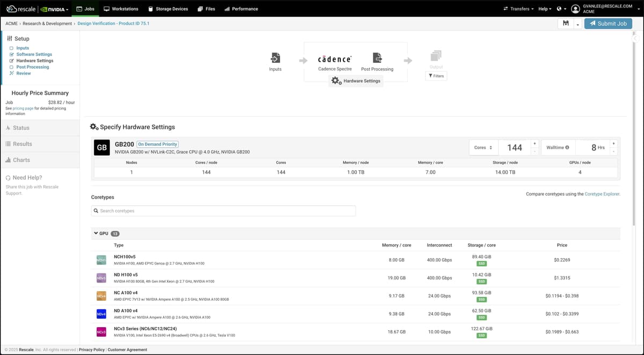Click the save job icon button
644x355 pixels.
(566, 24)
